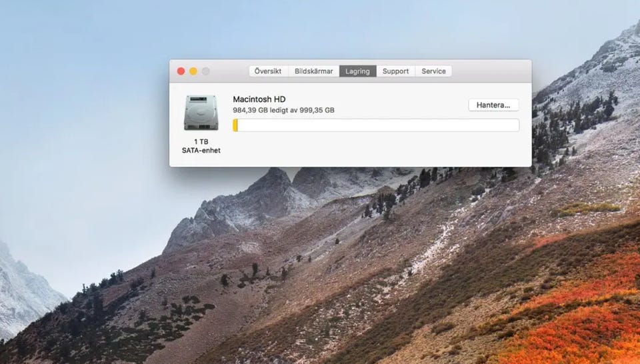
Task: Click the yellow used-storage segment
Action: (235, 125)
